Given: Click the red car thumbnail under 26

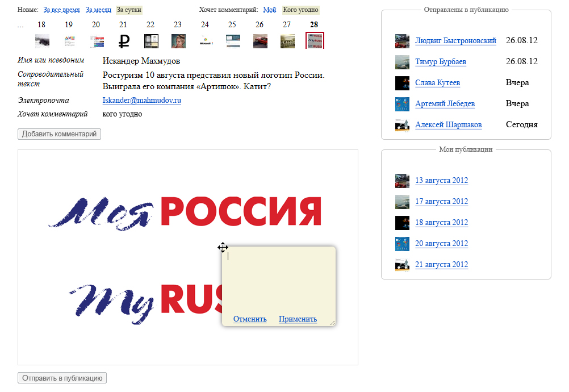Looking at the screenshot, I should (x=260, y=41).
